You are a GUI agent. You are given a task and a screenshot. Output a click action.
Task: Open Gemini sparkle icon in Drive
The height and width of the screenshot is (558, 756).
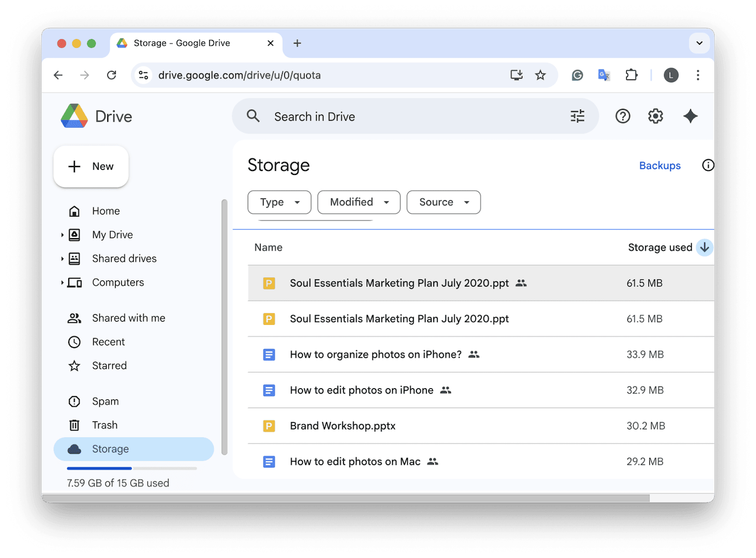tap(690, 116)
